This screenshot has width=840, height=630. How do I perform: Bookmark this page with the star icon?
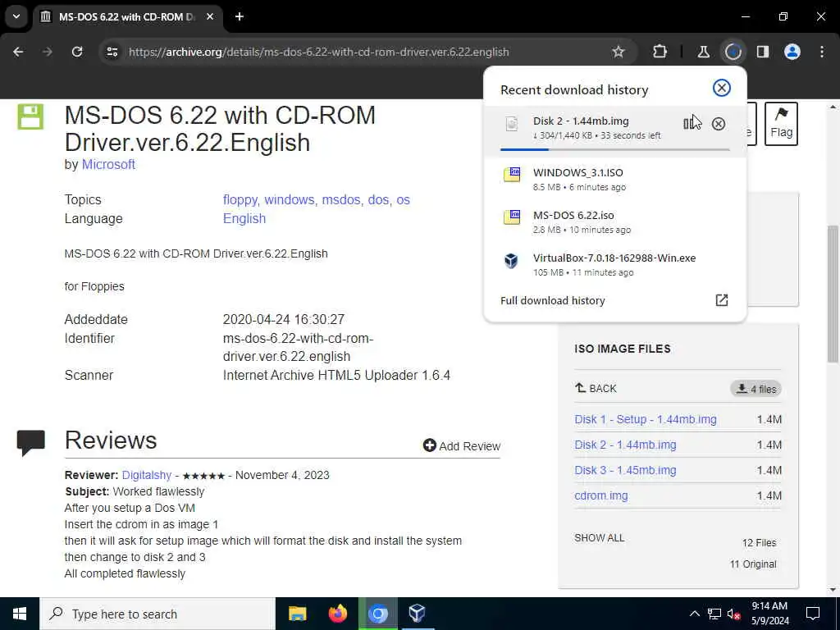click(619, 52)
